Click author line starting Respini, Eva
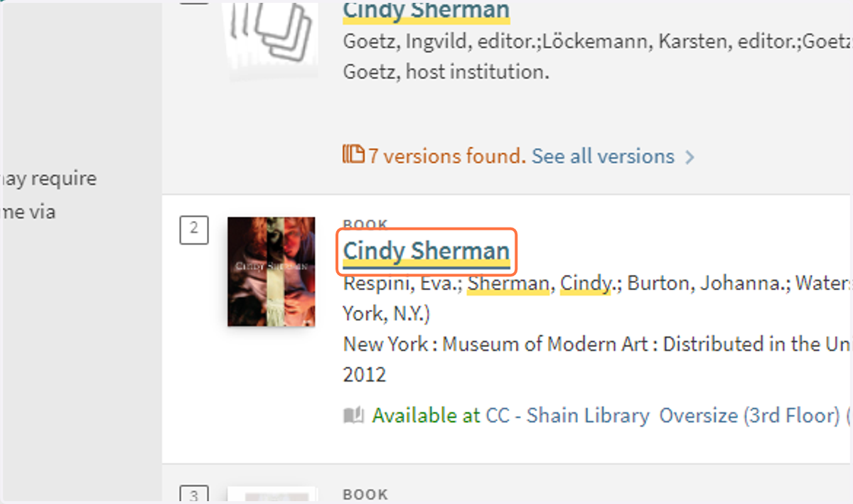Viewport: 853px width, 504px height. tap(598, 284)
